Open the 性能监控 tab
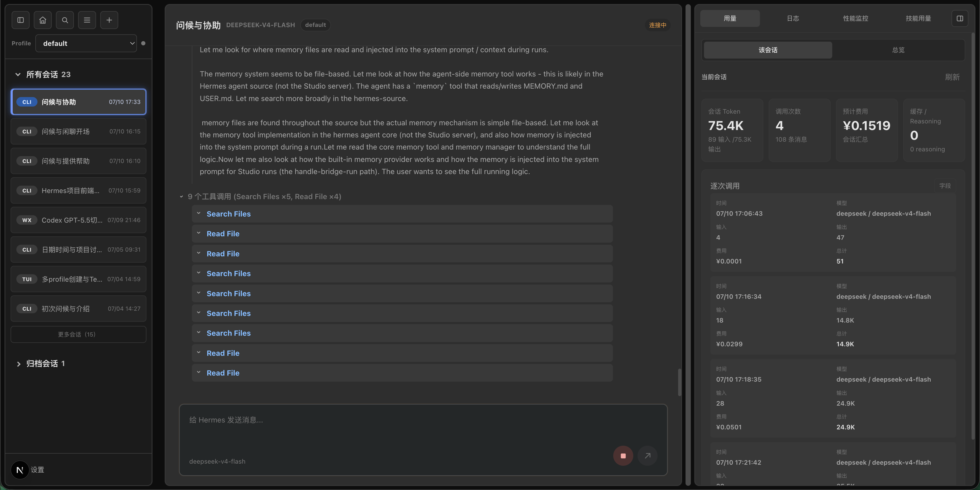 (855, 19)
